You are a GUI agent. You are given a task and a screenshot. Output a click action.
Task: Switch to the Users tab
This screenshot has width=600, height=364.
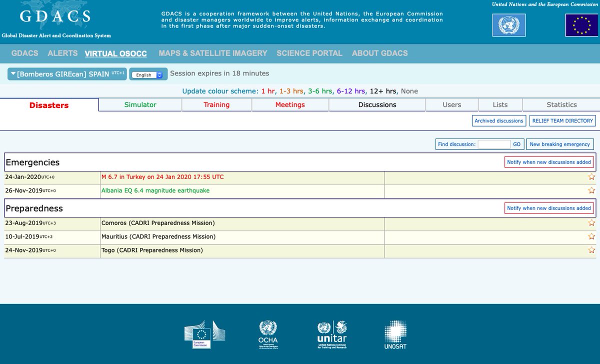click(x=452, y=104)
